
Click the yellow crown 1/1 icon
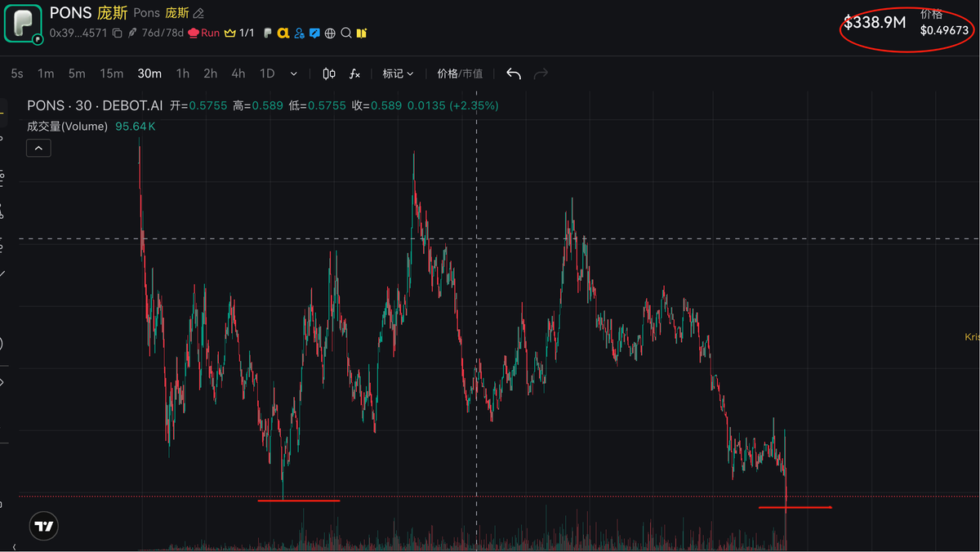[x=239, y=33]
